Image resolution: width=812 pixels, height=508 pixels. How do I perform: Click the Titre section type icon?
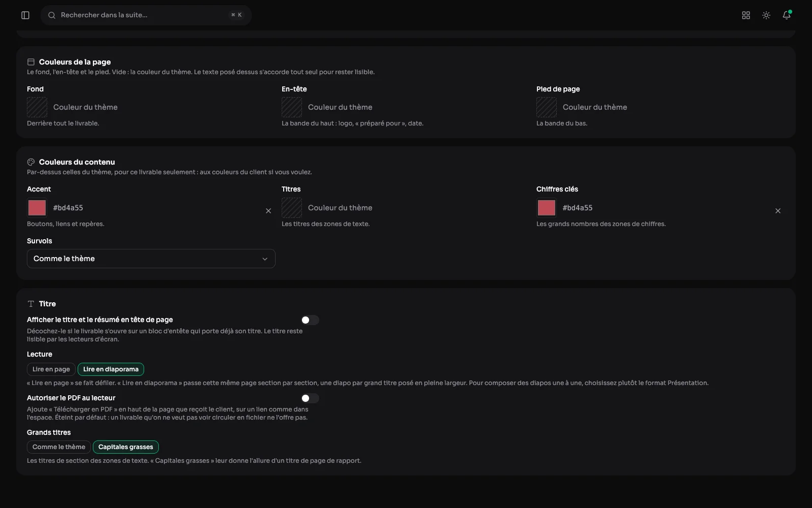(31, 304)
